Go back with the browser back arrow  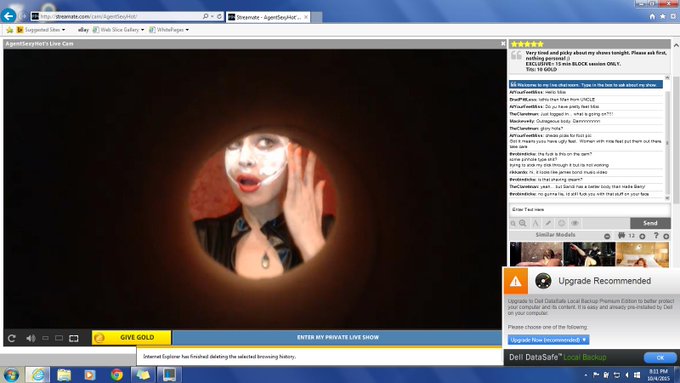(x=8, y=16)
